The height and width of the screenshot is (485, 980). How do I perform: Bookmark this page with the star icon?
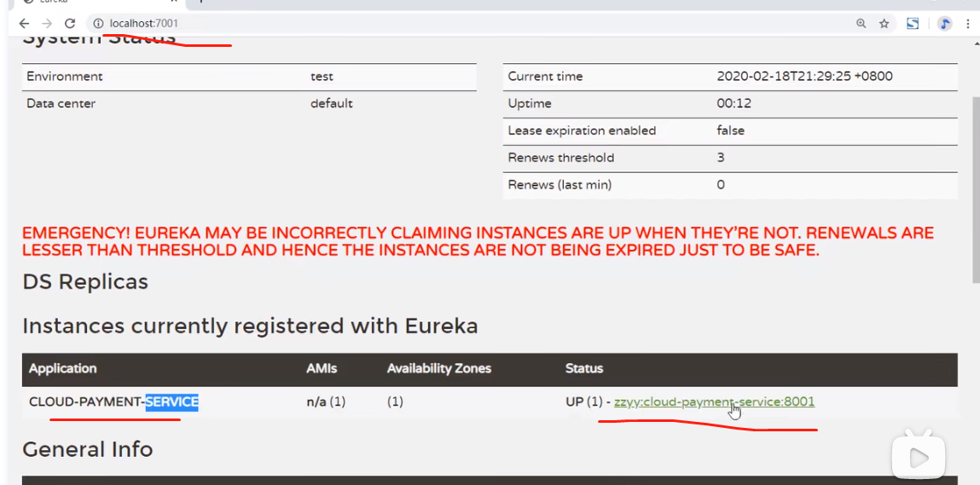(884, 24)
